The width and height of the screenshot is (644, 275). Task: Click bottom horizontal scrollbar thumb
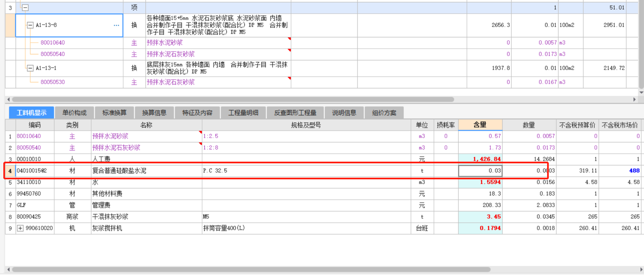251,269
